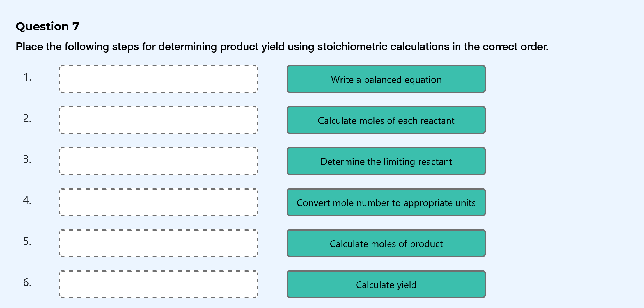Click the "Calculate moles of each reactant" tile
Screen dimensions: 644x308
pyautogui.click(x=386, y=120)
